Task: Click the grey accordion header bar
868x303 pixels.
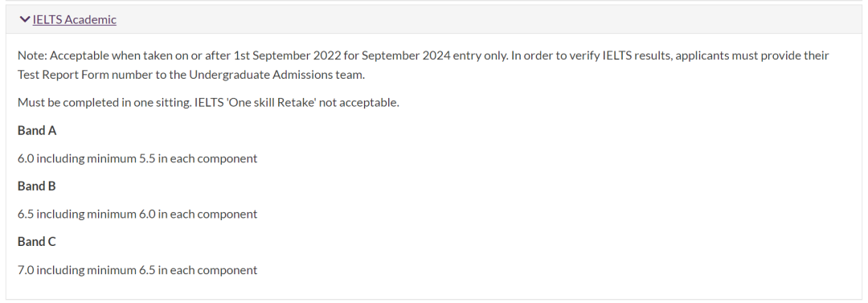Action: (x=434, y=19)
